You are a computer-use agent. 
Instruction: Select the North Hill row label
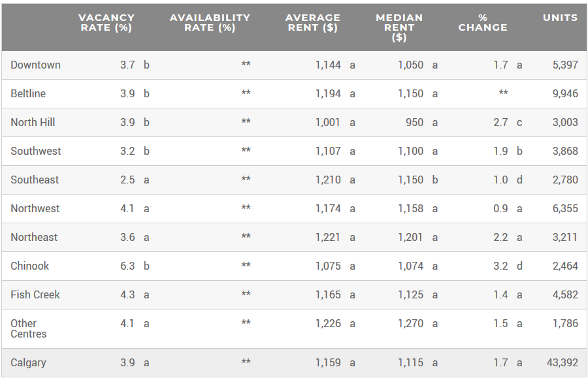point(33,122)
